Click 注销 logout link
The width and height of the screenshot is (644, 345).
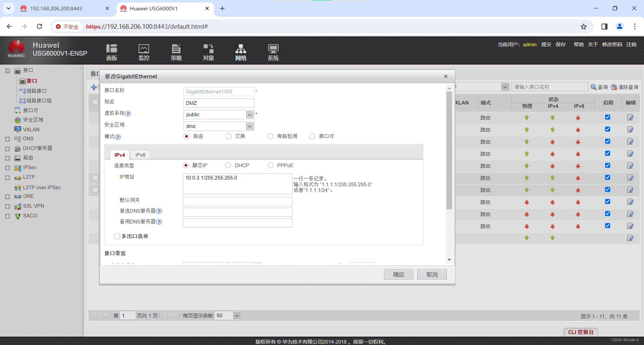(631, 45)
